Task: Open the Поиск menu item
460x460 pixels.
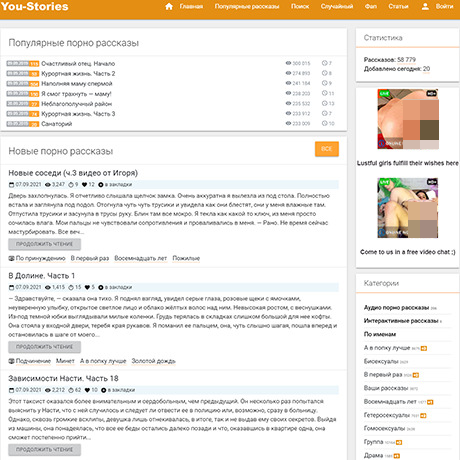Action: 300,6
